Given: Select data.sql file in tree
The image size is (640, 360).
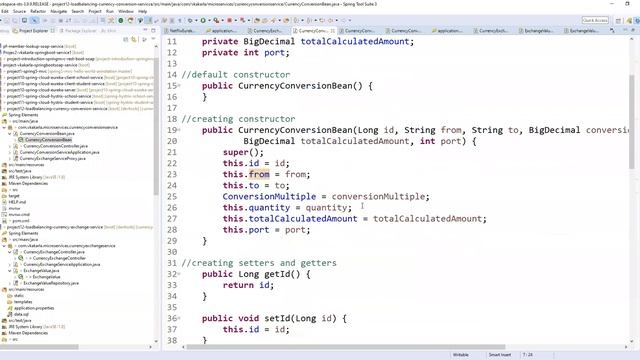Looking at the screenshot, I should tap(22, 314).
